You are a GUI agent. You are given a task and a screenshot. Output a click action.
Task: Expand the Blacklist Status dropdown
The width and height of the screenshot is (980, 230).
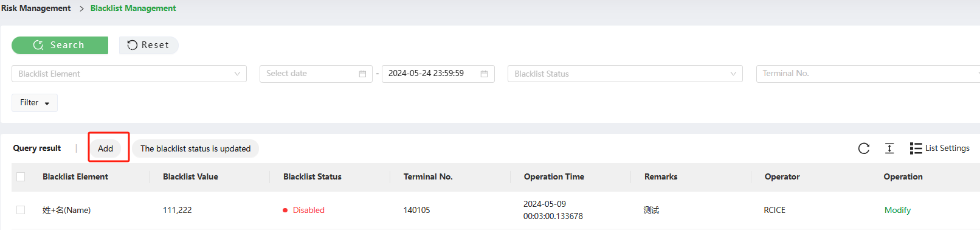625,74
